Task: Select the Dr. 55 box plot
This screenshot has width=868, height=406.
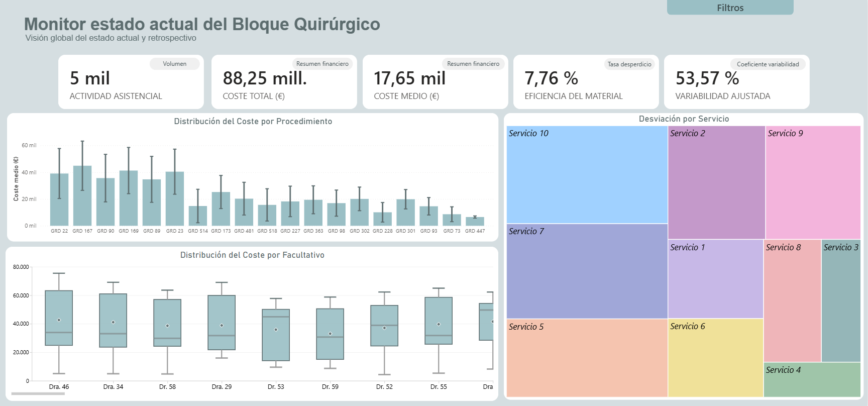Action: click(439, 321)
